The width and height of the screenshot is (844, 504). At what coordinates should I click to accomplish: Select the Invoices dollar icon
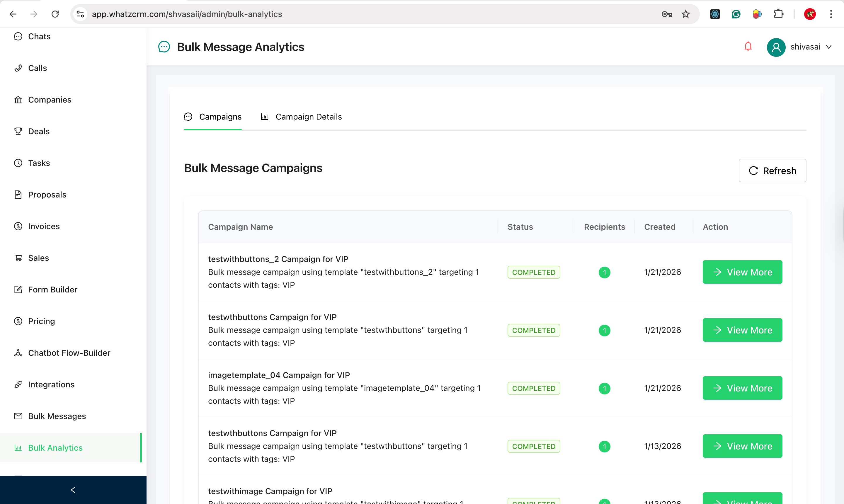18,226
